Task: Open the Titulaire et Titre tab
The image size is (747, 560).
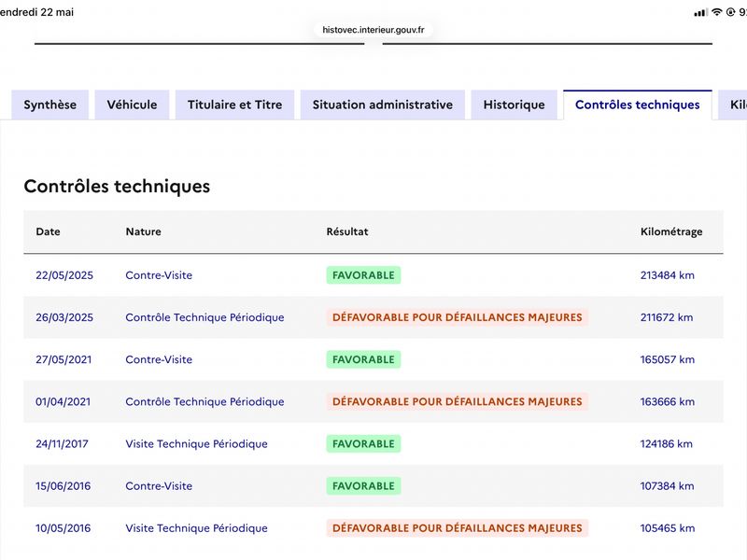Action: point(235,105)
